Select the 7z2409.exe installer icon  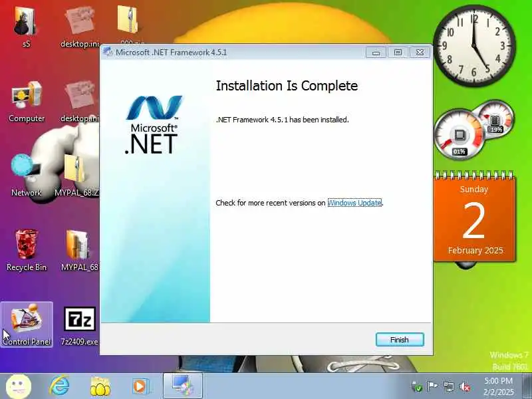80,325
